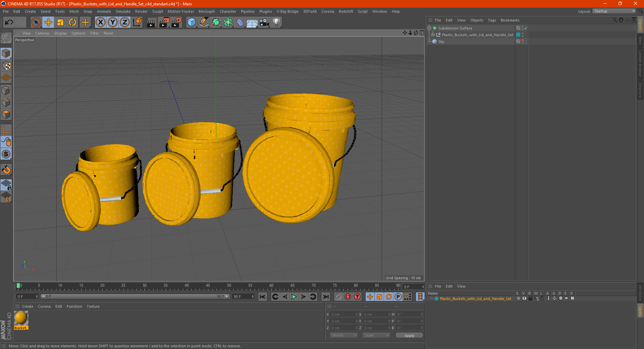Toggle Subdivision Surface enabled checkmark

coord(526,28)
